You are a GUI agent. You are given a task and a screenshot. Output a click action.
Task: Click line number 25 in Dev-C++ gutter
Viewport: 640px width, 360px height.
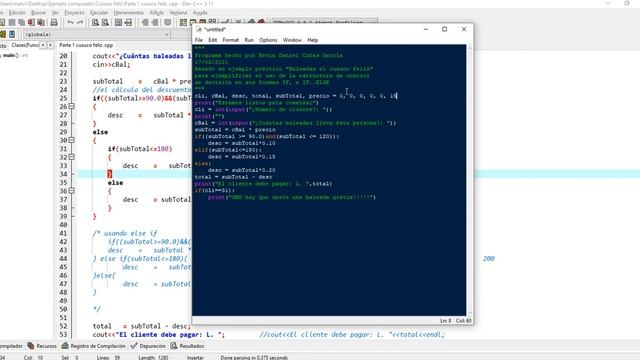(63, 98)
